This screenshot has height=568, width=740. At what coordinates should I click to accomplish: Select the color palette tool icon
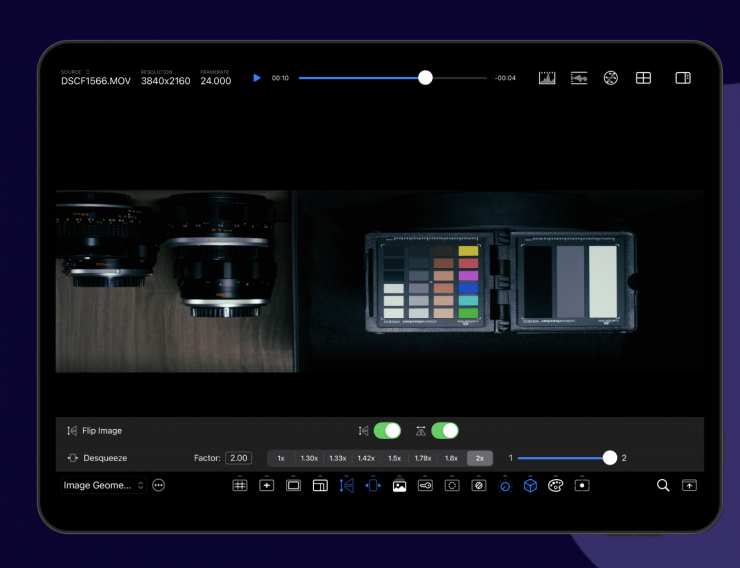(x=555, y=485)
